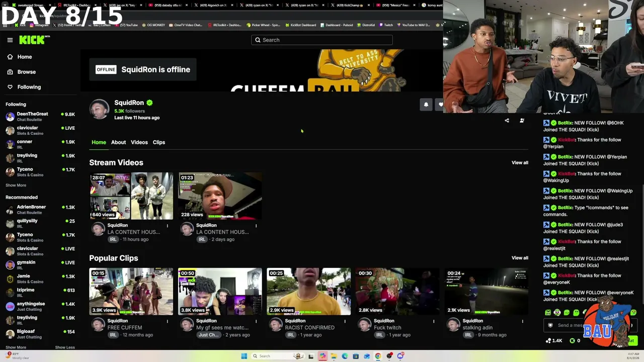644x362 pixels.
Task: Switch to the About tab
Action: click(118, 142)
